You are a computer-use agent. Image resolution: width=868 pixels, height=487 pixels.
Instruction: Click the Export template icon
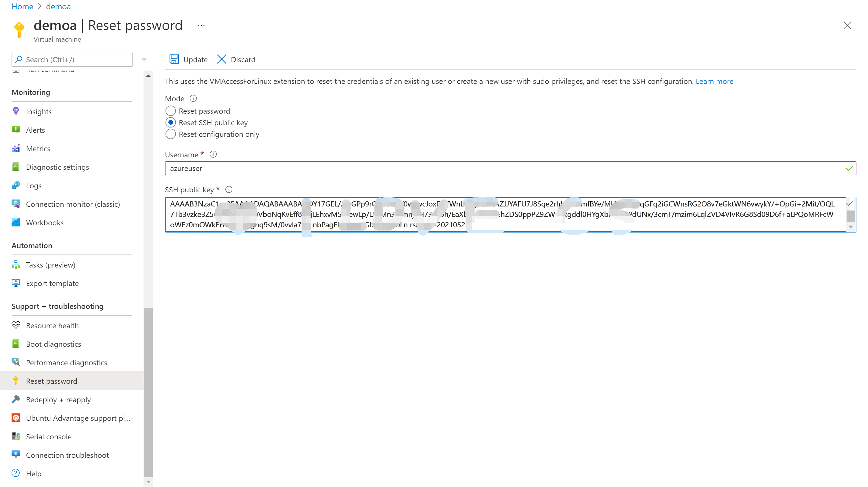[x=16, y=283]
